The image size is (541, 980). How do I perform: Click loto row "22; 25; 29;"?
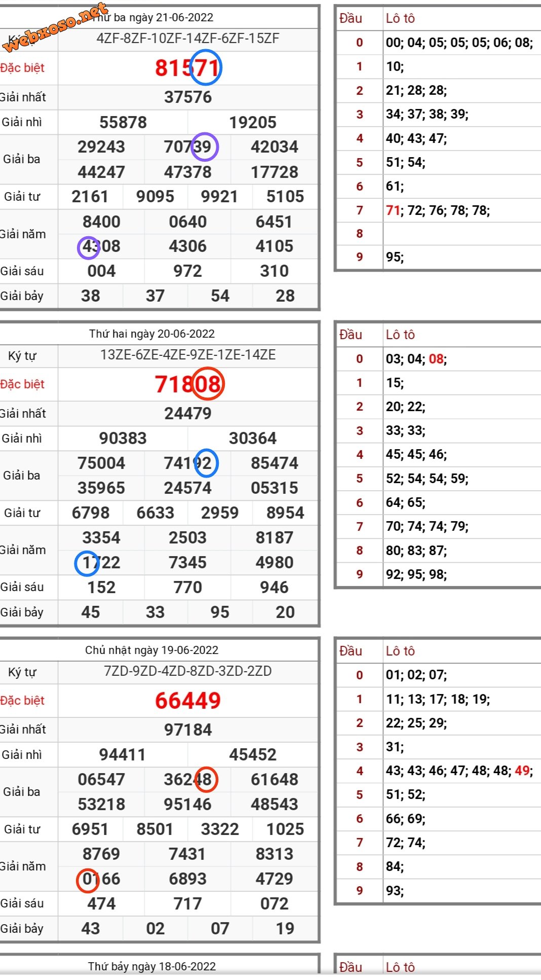point(416,723)
